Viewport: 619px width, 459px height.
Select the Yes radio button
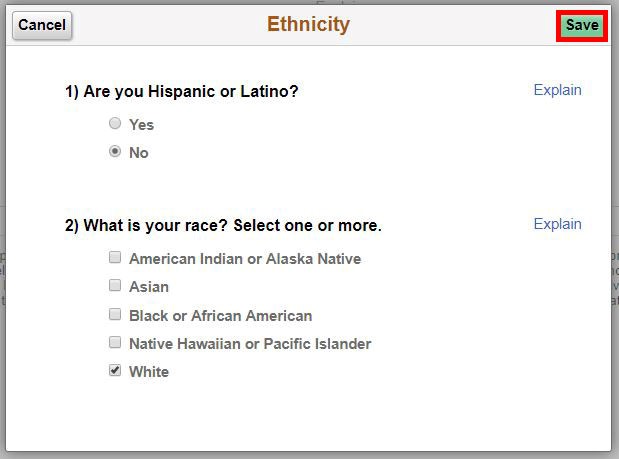115,124
